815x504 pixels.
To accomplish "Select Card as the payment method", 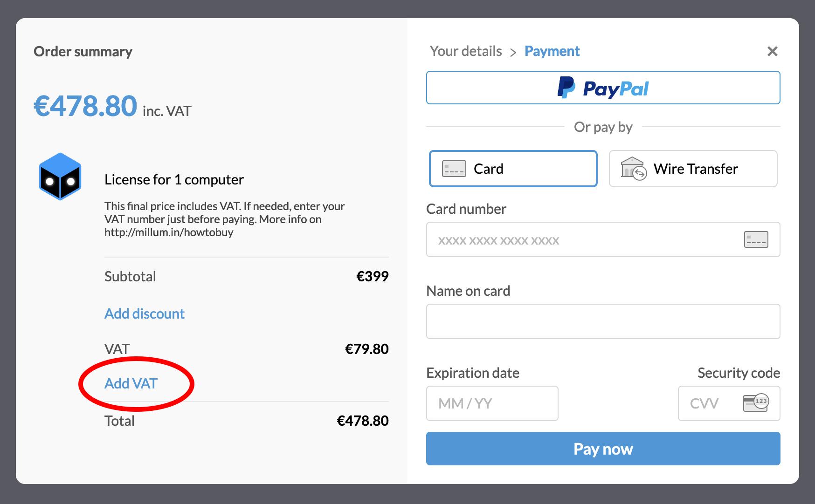I will coord(513,169).
